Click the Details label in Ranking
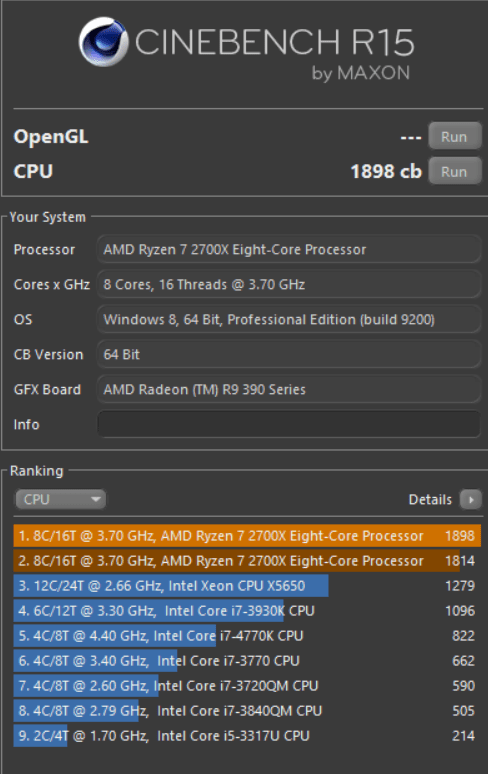The width and height of the screenshot is (488, 774). (430, 500)
